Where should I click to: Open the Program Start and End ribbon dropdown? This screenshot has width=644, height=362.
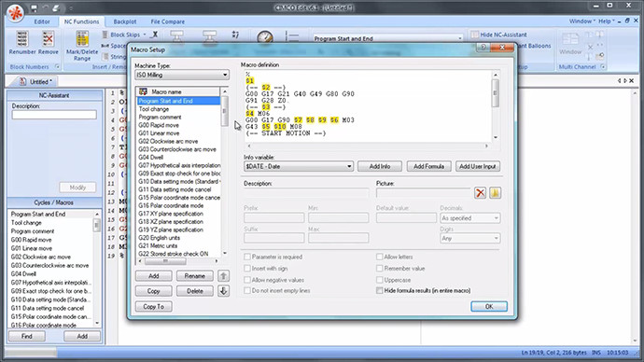coord(388,38)
